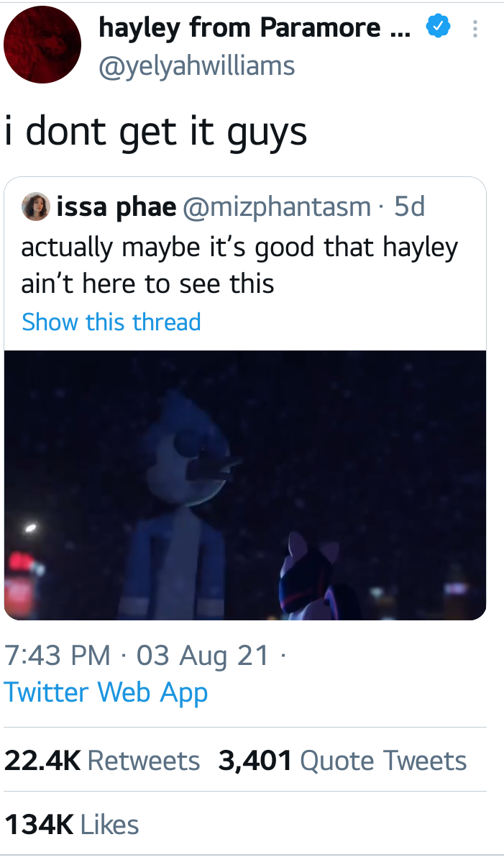Screen dimensions: 504x860
Task: Click the "Twitter Web App" source link
Action: (106, 692)
